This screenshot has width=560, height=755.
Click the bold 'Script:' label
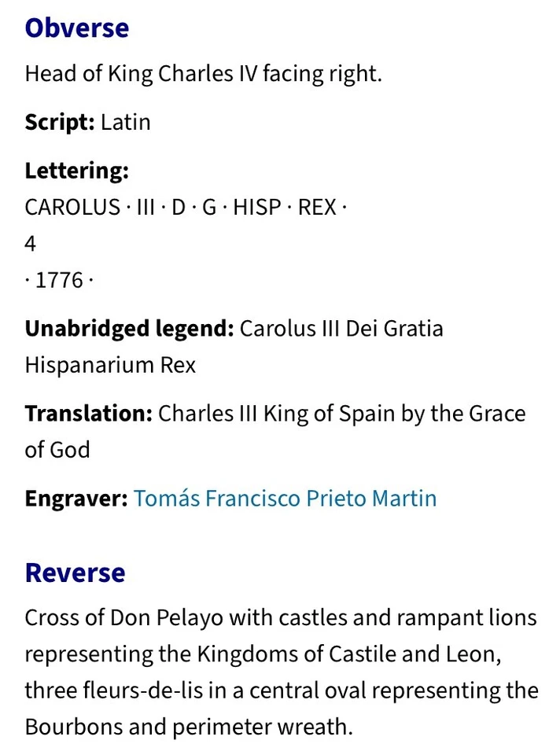coord(60,123)
